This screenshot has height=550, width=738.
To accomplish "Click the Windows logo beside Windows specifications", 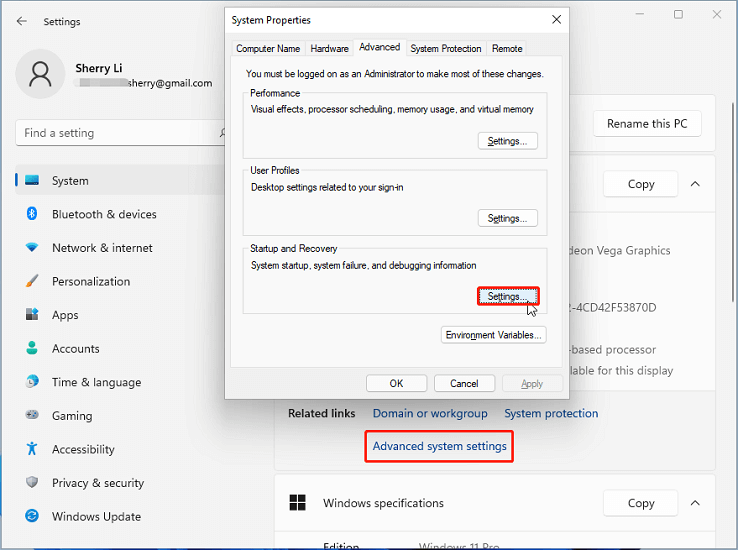I will [297, 502].
